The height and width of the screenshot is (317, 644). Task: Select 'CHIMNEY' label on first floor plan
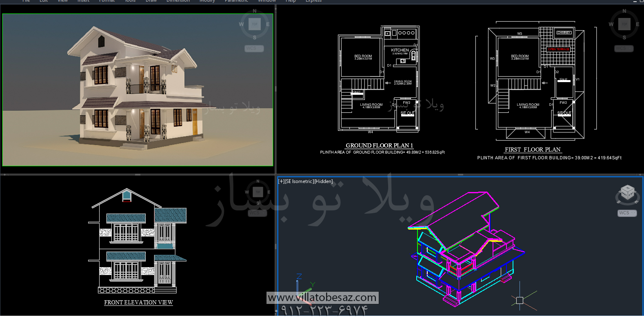pyautogui.click(x=564, y=32)
